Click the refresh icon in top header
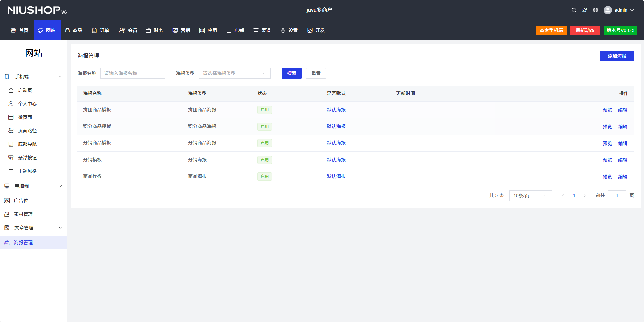This screenshot has height=322, width=644. coord(574,10)
